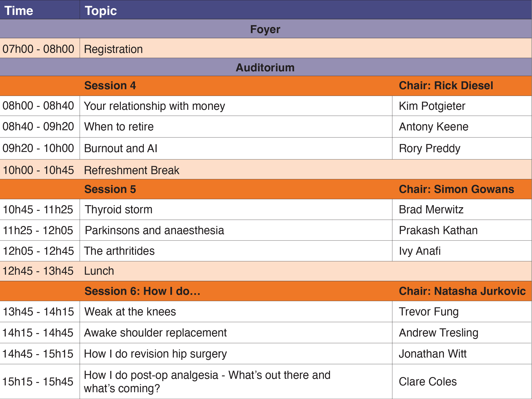532x399 pixels.
Task: Select the Your relationship with money topic
Action: click(x=154, y=106)
